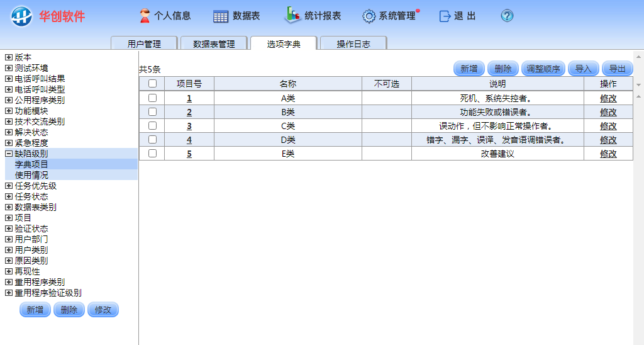The width and height of the screenshot is (644, 345).
Task: Open 个人信息 user icon
Action: [145, 16]
